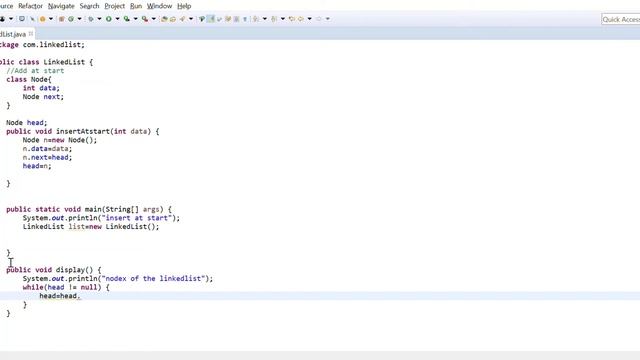
Task: Open the Search menu
Action: pyautogui.click(x=89, y=6)
